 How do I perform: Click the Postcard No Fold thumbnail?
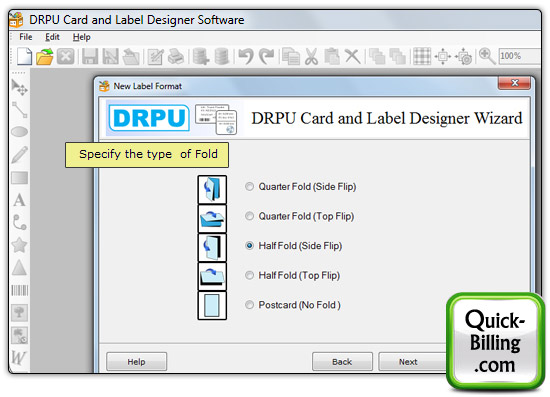(x=212, y=305)
